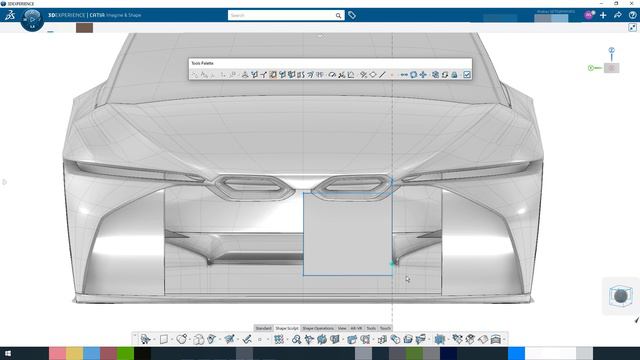Open dropdown arrow next to the selection tool
Image resolution: width=640 pixels, height=360 pixels.
point(154,340)
